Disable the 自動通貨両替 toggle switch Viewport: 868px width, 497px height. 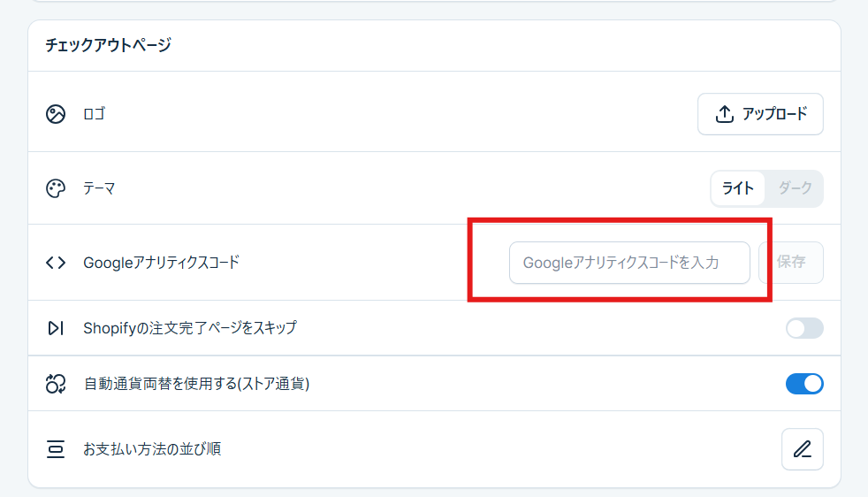(x=804, y=384)
